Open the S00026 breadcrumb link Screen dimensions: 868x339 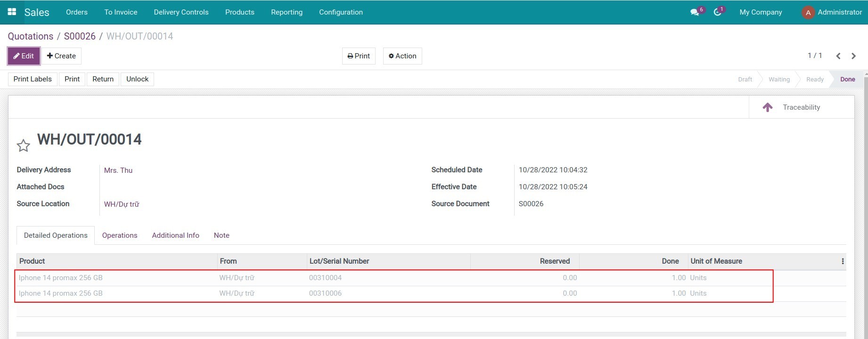[80, 36]
